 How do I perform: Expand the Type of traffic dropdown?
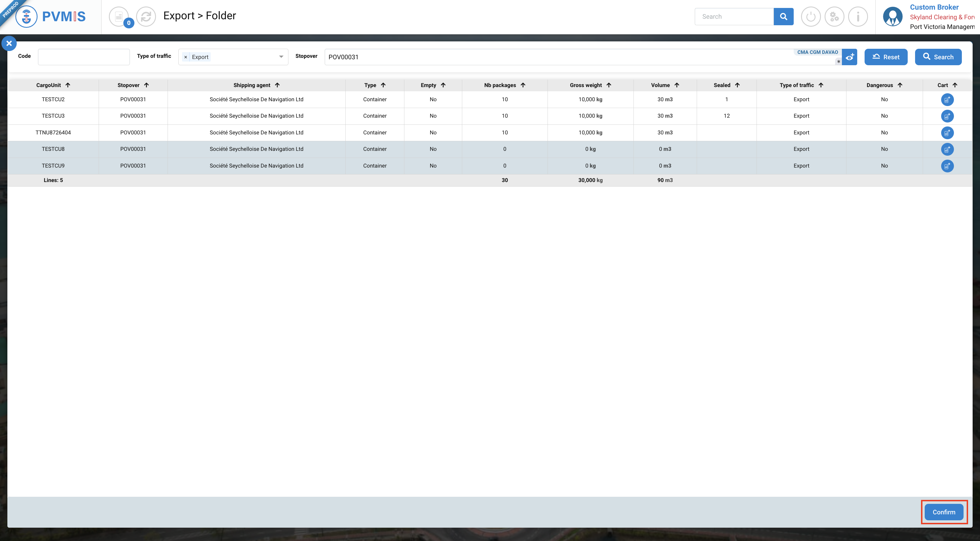coord(281,57)
